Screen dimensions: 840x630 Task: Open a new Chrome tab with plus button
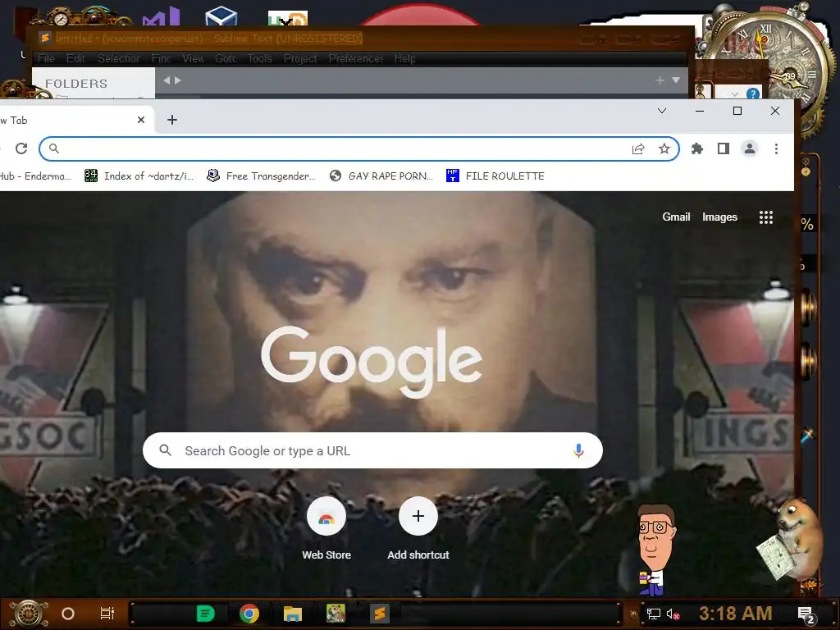coord(172,120)
